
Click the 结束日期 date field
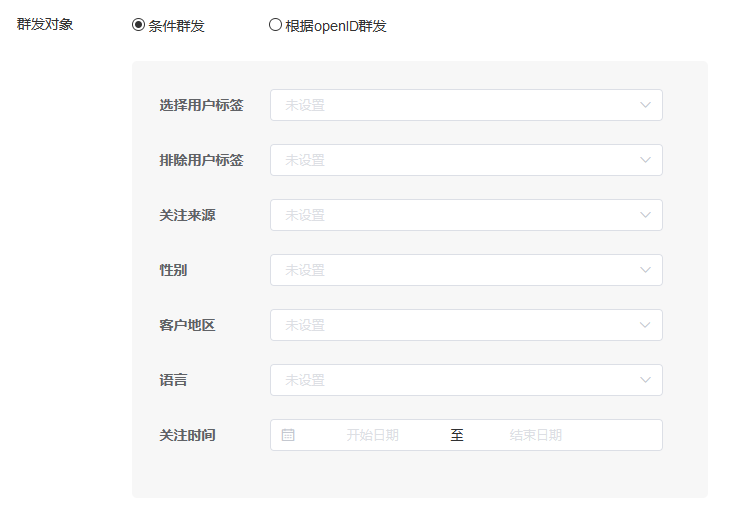536,435
